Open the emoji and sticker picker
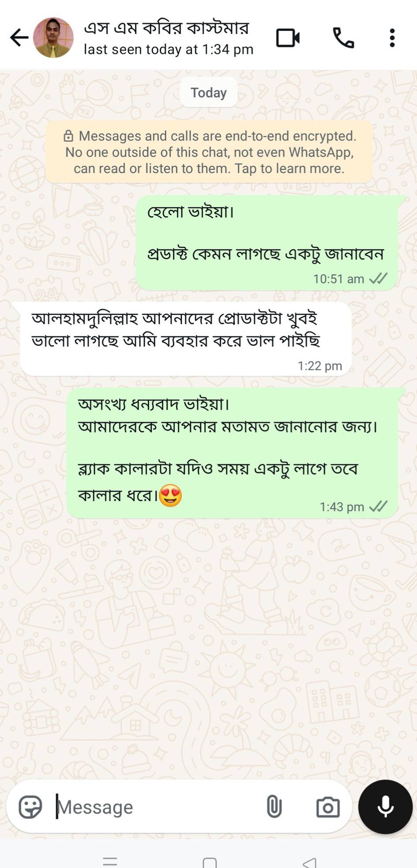Image resolution: width=417 pixels, height=868 pixels. pyautogui.click(x=30, y=807)
